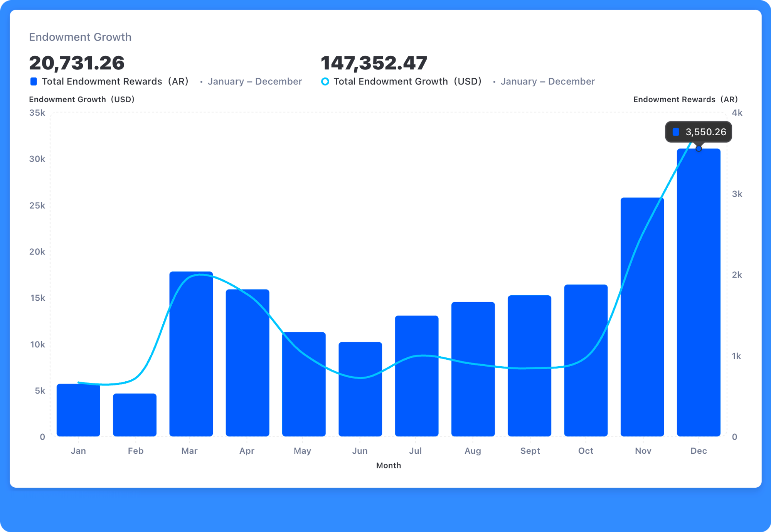Click the 147,352.47 total growth figure
Image resolution: width=771 pixels, height=532 pixels.
point(374,63)
